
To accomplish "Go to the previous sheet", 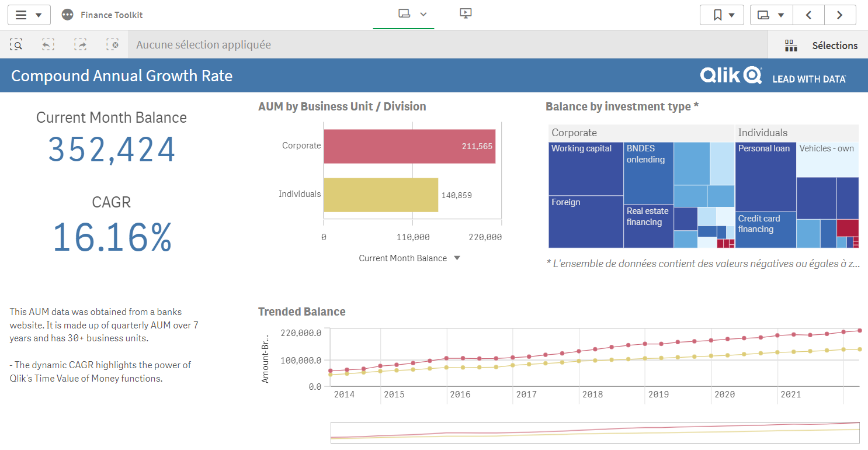I will (x=808, y=15).
